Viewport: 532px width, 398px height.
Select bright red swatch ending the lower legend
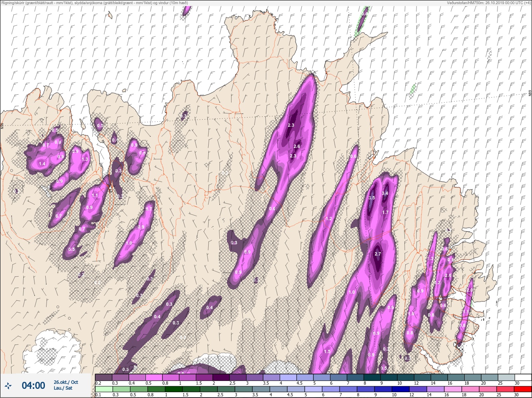pos(523,389)
